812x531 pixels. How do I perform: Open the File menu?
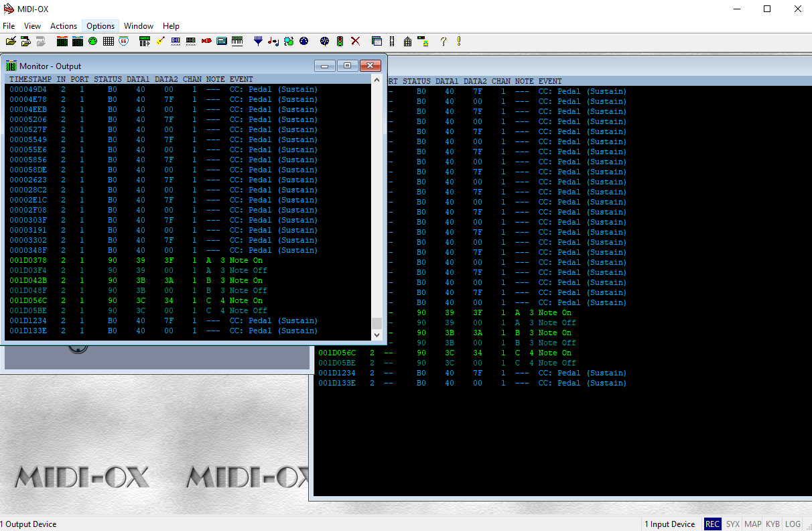click(x=9, y=26)
